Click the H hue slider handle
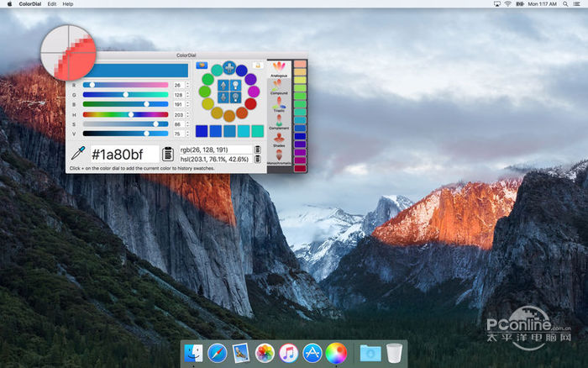 (x=131, y=114)
